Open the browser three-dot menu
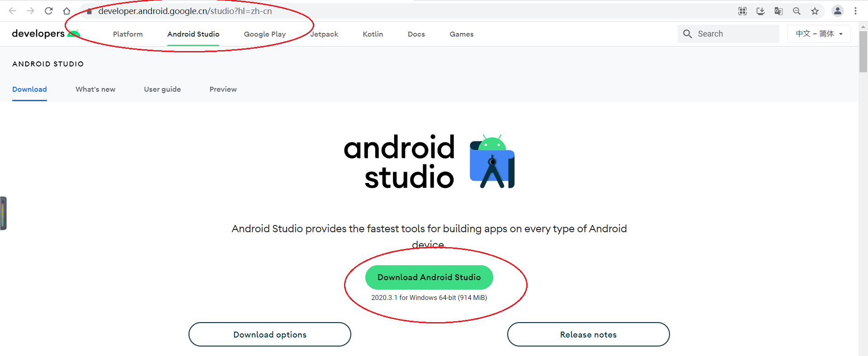 point(855,11)
